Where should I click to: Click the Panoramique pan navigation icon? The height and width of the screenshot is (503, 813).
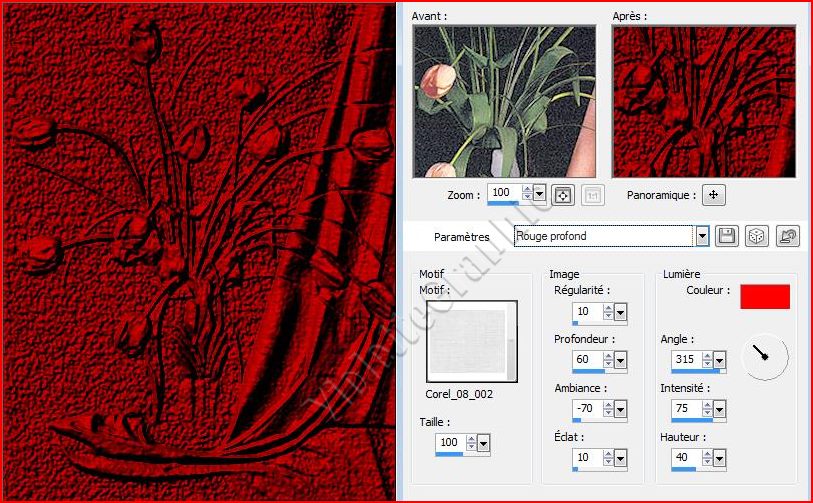[713, 195]
